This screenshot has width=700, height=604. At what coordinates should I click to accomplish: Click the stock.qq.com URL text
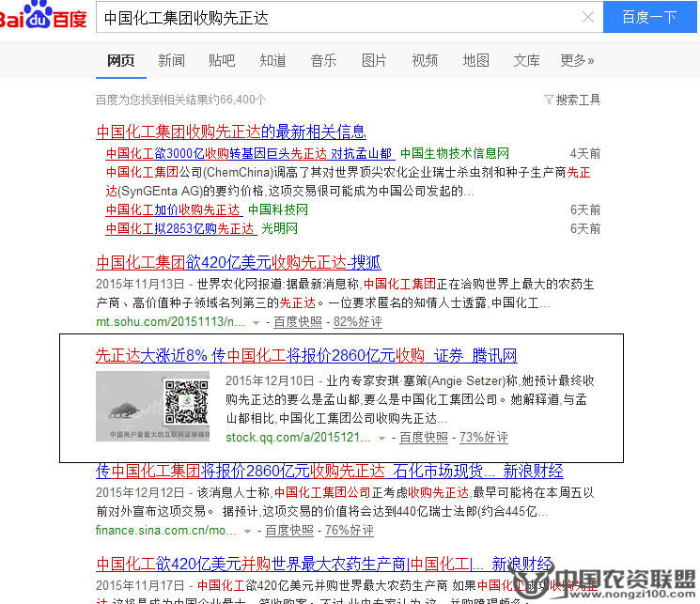click(298, 437)
